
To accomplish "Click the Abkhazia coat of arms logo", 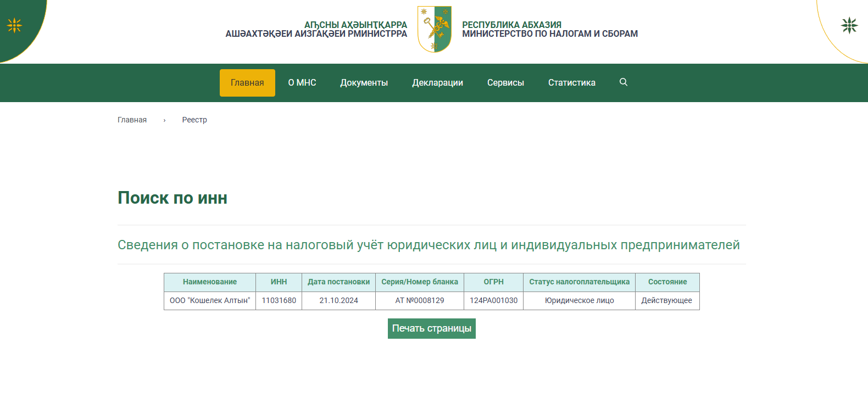I will [x=435, y=29].
